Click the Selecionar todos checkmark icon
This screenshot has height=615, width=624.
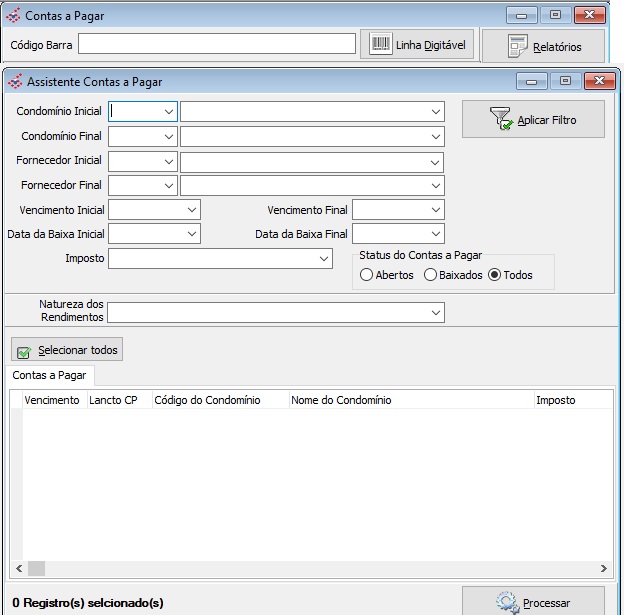[x=24, y=351]
